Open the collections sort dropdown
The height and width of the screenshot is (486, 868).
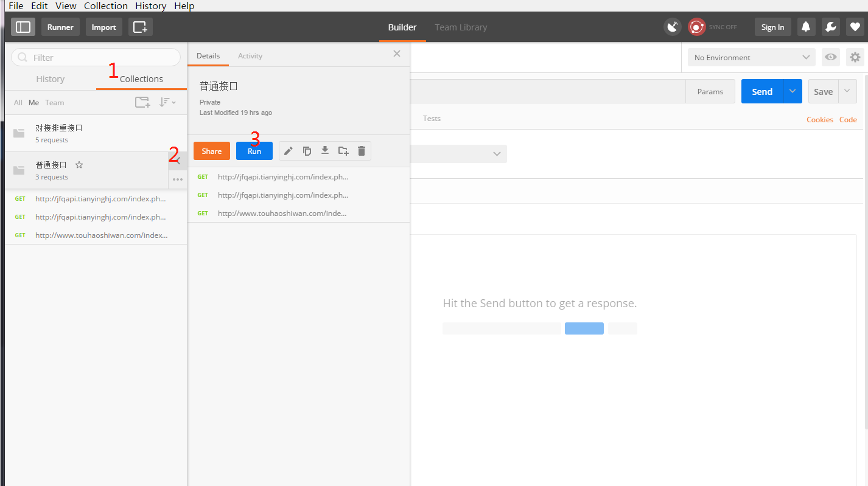167,102
